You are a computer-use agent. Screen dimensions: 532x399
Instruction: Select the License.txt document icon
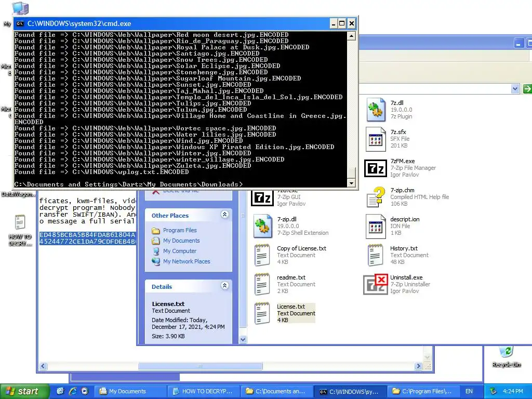(x=262, y=313)
